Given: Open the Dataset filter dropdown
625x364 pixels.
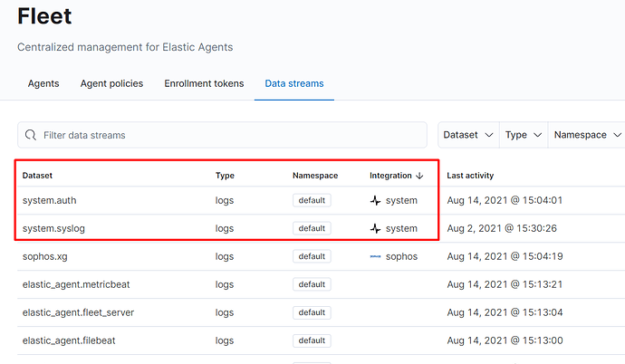Looking at the screenshot, I should 468,135.
